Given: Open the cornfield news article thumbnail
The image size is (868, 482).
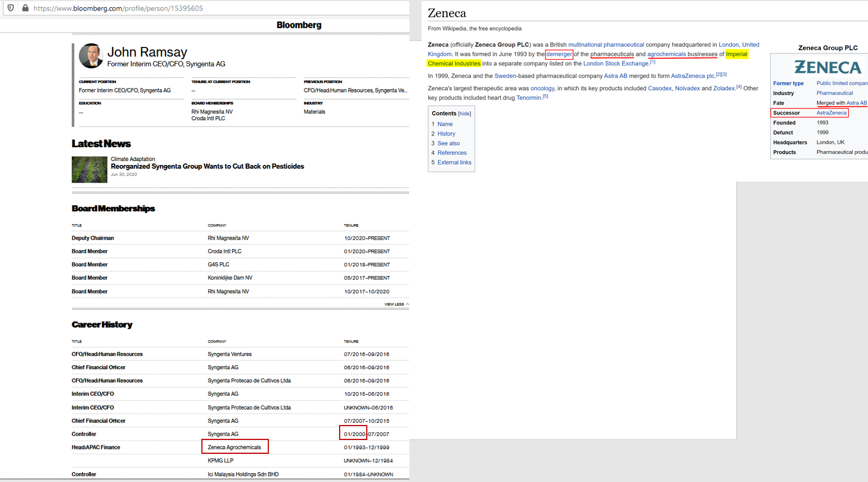Looking at the screenshot, I should point(89,169).
